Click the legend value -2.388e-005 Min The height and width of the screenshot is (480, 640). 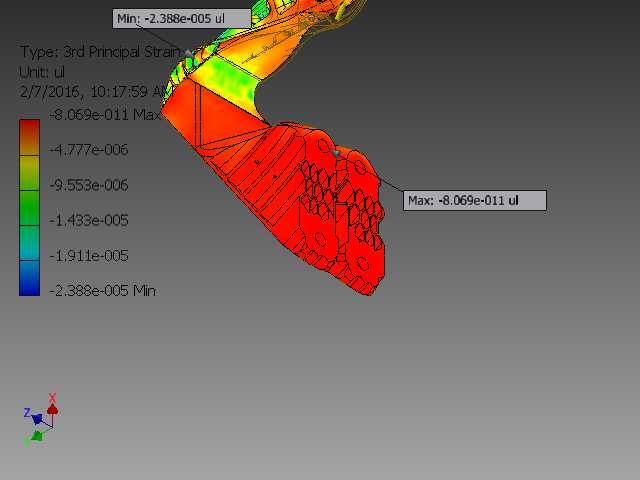click(102, 291)
